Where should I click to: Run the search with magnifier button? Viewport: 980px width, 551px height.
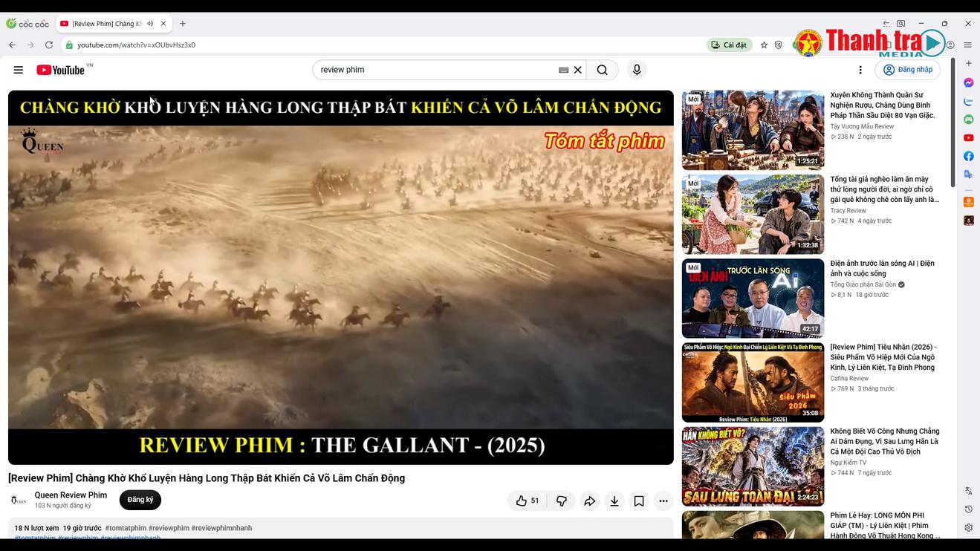coord(602,70)
